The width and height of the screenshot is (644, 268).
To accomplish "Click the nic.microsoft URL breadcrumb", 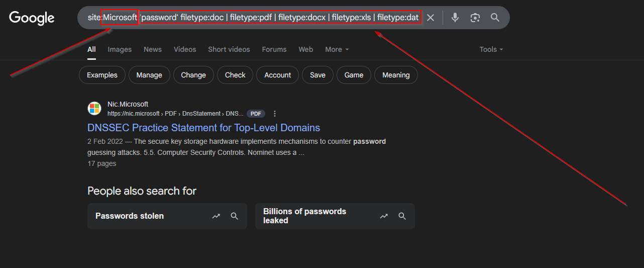I will tap(175, 114).
